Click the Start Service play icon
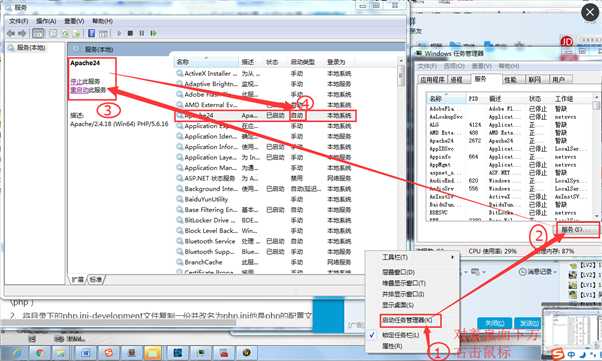The height and width of the screenshot is (361, 602). point(119,33)
